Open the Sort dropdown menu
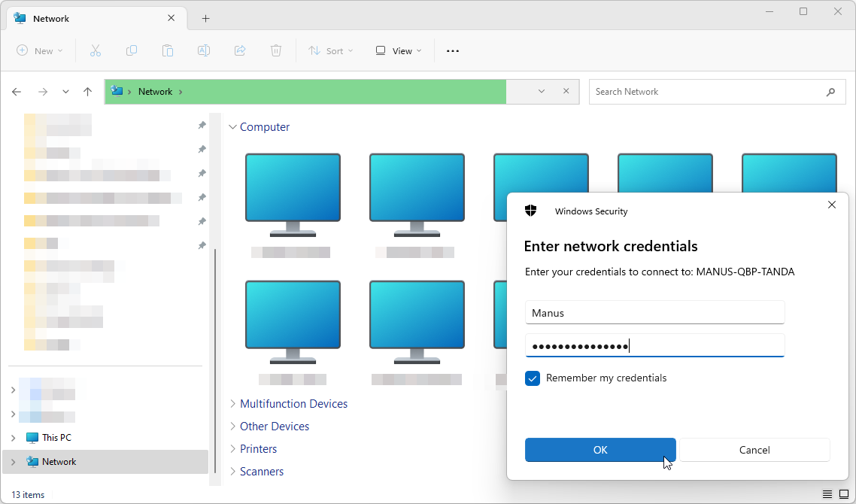Image resolution: width=856 pixels, height=504 pixels. click(x=327, y=50)
